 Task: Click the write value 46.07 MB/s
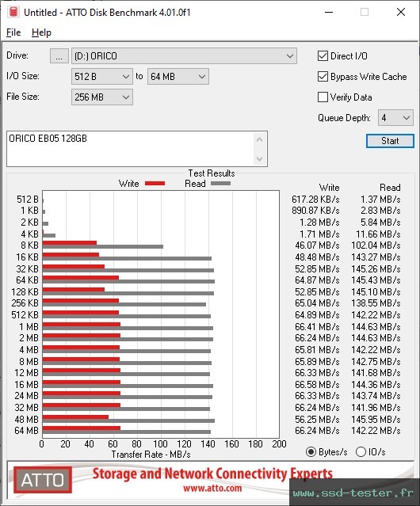click(317, 245)
